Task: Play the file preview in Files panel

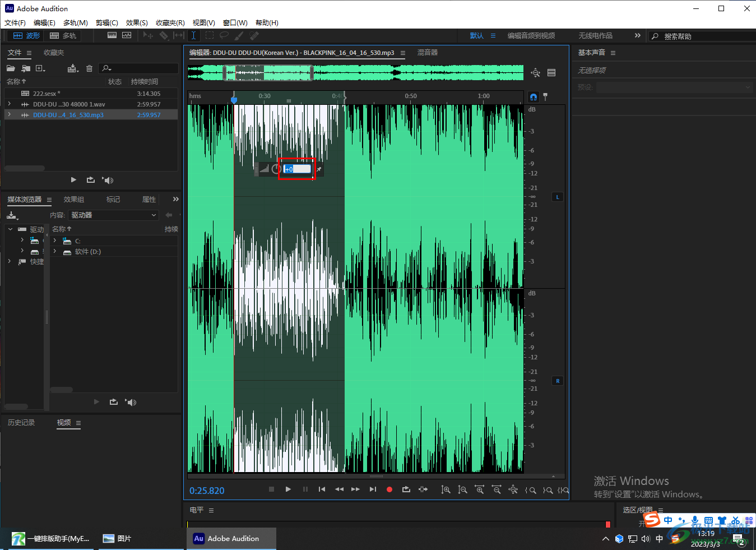Action: coord(73,180)
